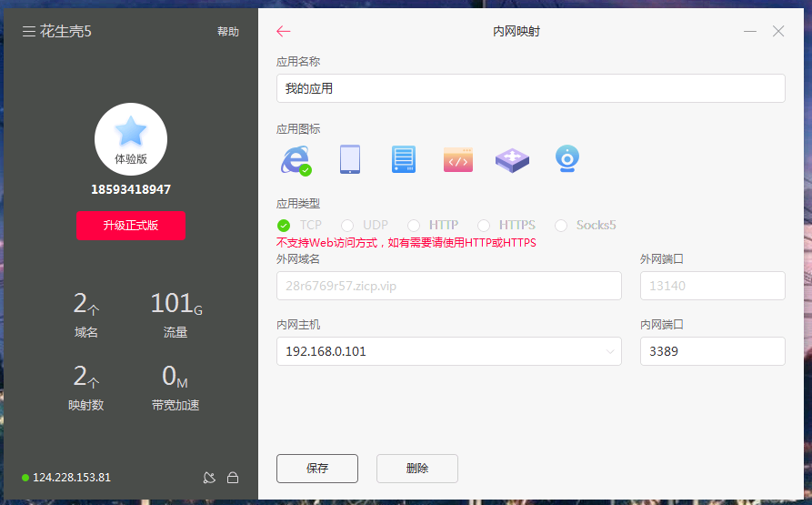
Task: Close the 内网映射 window
Action: point(778,32)
